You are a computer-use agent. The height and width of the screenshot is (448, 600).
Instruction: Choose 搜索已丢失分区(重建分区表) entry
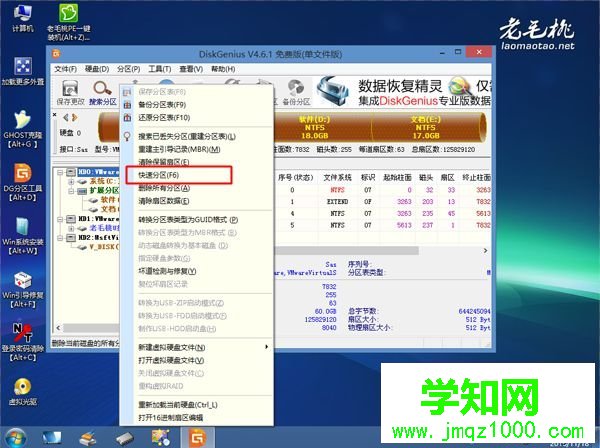point(197,136)
